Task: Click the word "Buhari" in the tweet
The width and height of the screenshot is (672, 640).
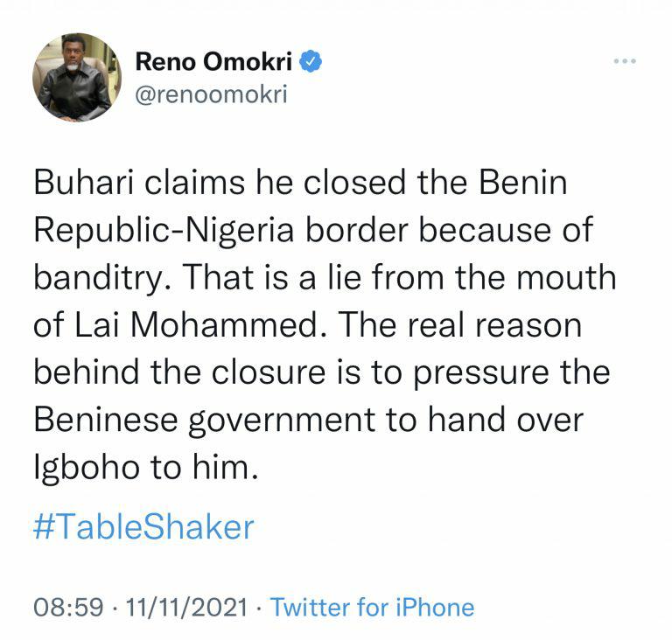Action: pyautogui.click(x=81, y=186)
